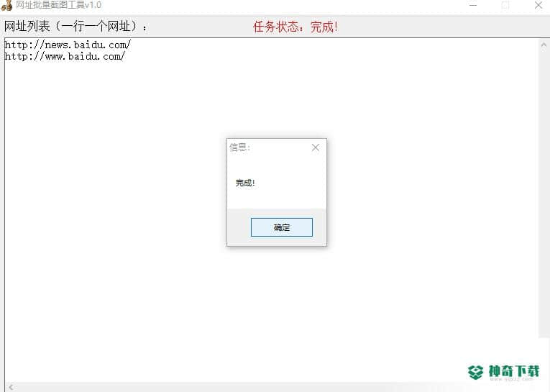This screenshot has height=392, width=550.
Task: Click the 确定 button in dialog
Action: tap(281, 227)
